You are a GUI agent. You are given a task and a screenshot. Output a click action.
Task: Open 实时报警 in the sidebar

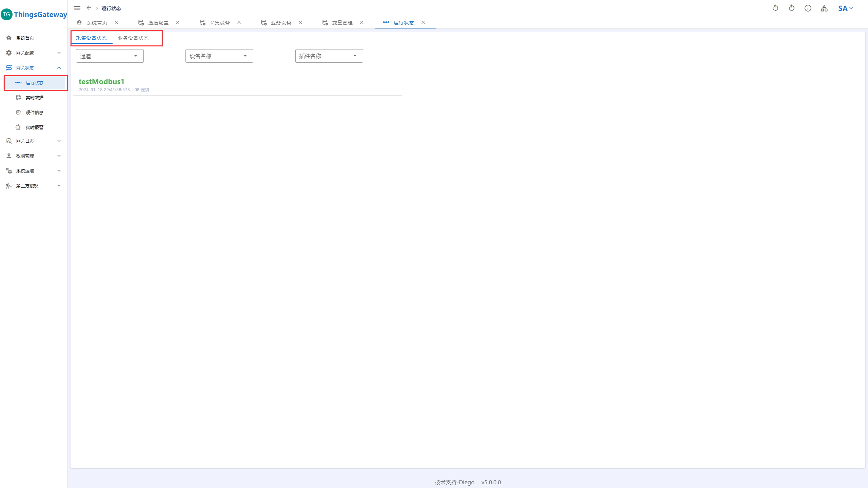(x=34, y=127)
